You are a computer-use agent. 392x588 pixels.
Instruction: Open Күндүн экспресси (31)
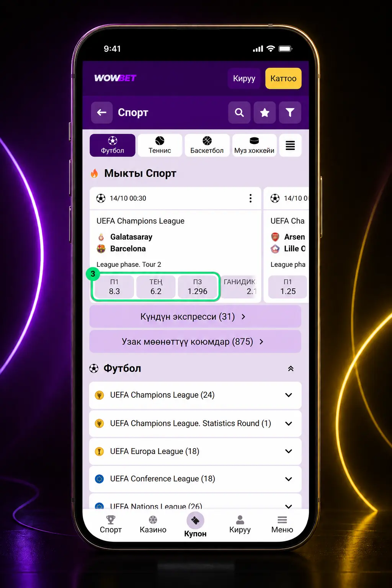(x=195, y=317)
